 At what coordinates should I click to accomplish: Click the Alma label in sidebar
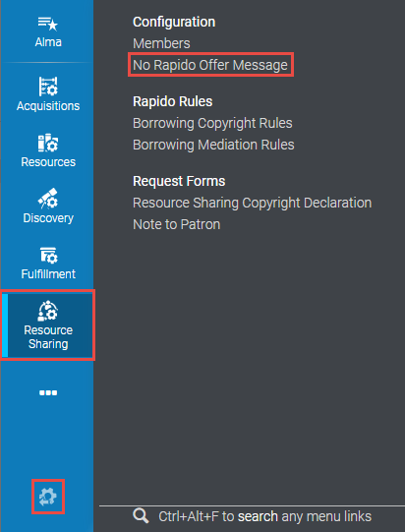48,42
